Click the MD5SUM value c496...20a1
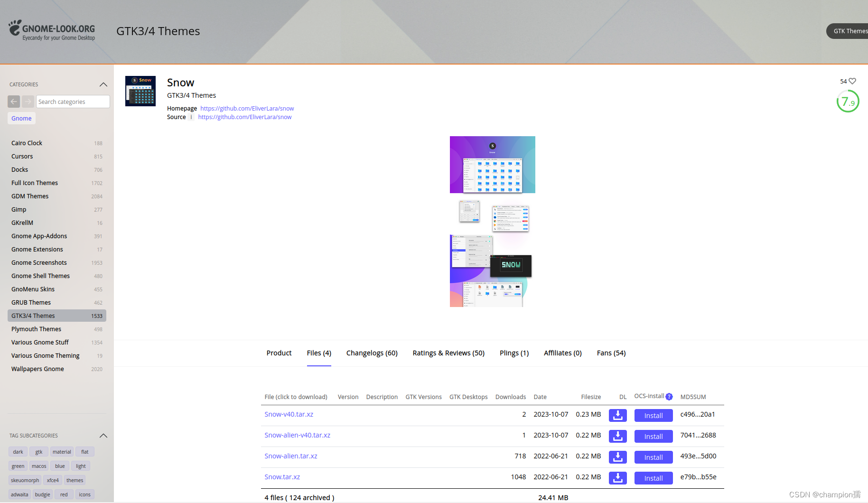The image size is (868, 503). point(698,414)
